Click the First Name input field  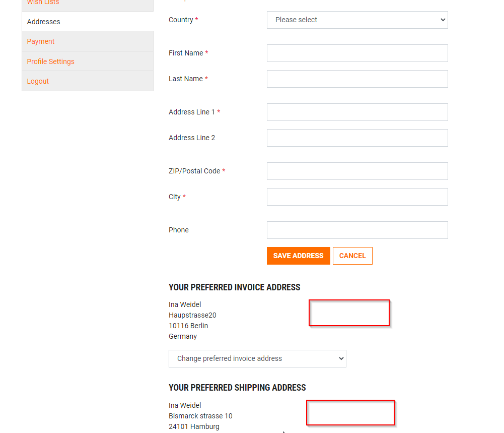click(357, 53)
